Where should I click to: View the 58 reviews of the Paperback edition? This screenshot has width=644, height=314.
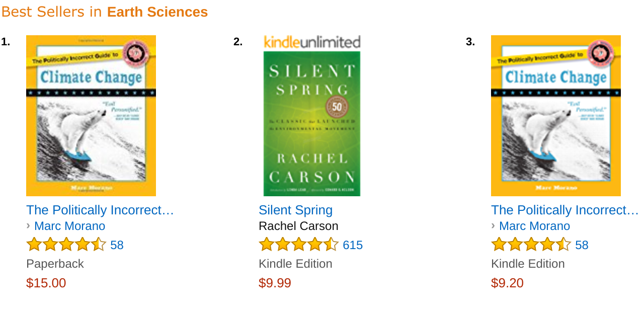click(x=117, y=245)
